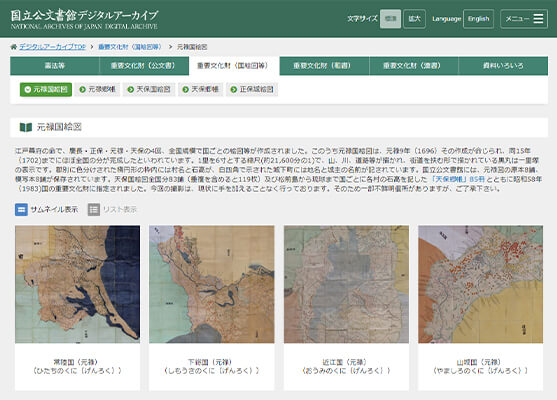
Task: Select the standard (標準) font size button
Action: pyautogui.click(x=390, y=19)
